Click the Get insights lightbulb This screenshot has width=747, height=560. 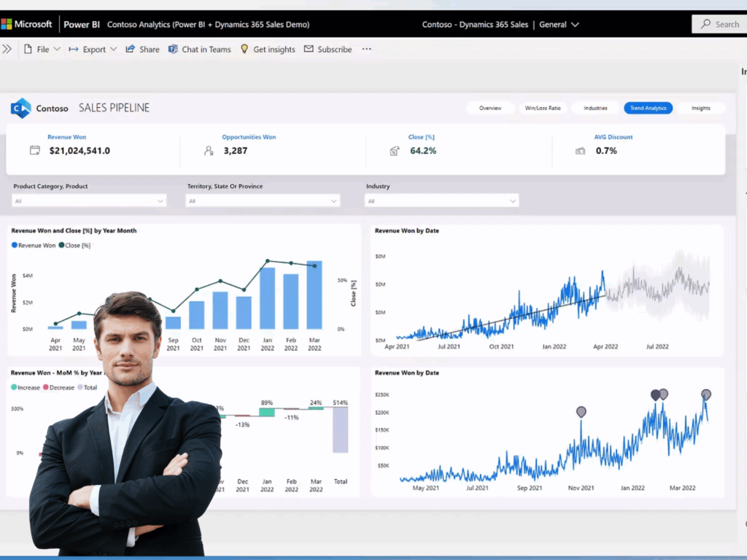244,50
